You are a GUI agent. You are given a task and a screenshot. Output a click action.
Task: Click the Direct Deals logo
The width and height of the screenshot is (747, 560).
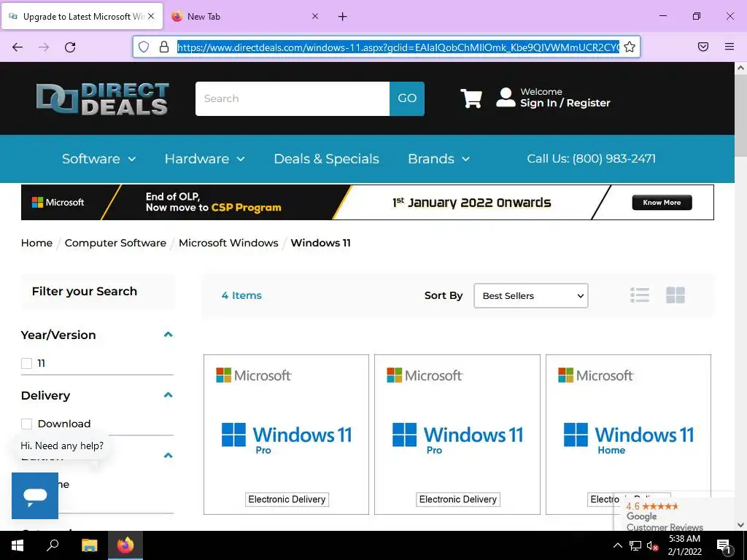point(102,98)
